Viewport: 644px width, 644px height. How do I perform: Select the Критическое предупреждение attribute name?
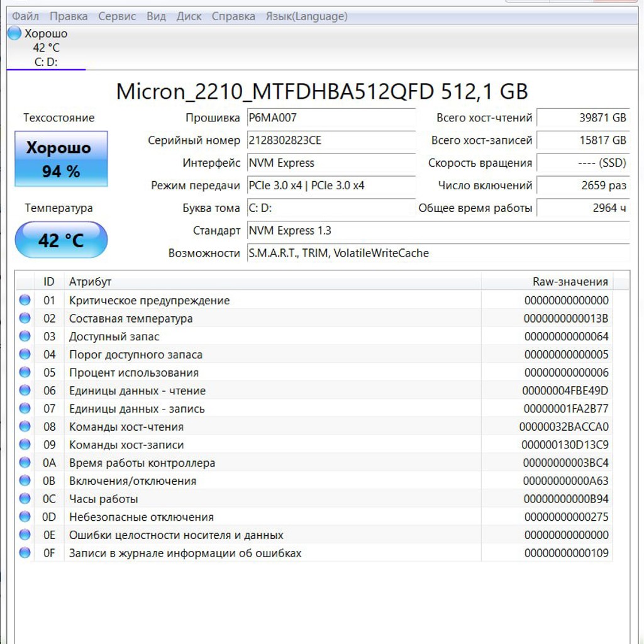tap(150, 301)
